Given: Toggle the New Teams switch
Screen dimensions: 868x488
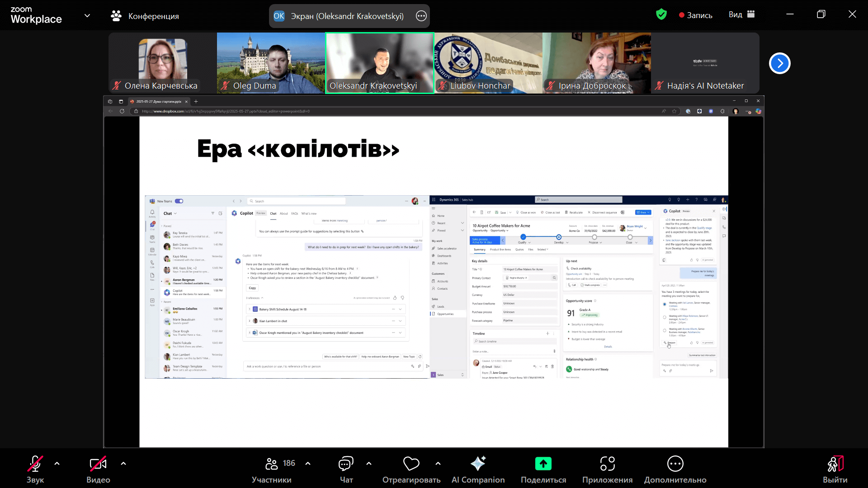Looking at the screenshot, I should (179, 201).
